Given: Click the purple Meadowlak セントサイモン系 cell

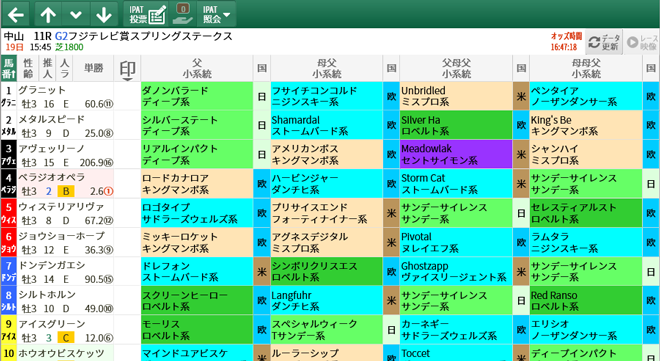Looking at the screenshot, I should tap(456, 154).
